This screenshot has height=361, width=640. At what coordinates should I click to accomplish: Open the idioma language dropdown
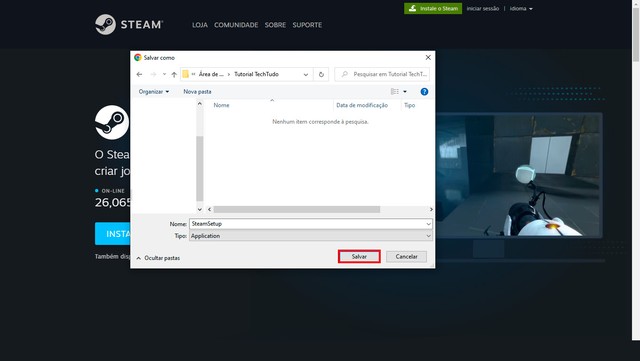click(521, 9)
